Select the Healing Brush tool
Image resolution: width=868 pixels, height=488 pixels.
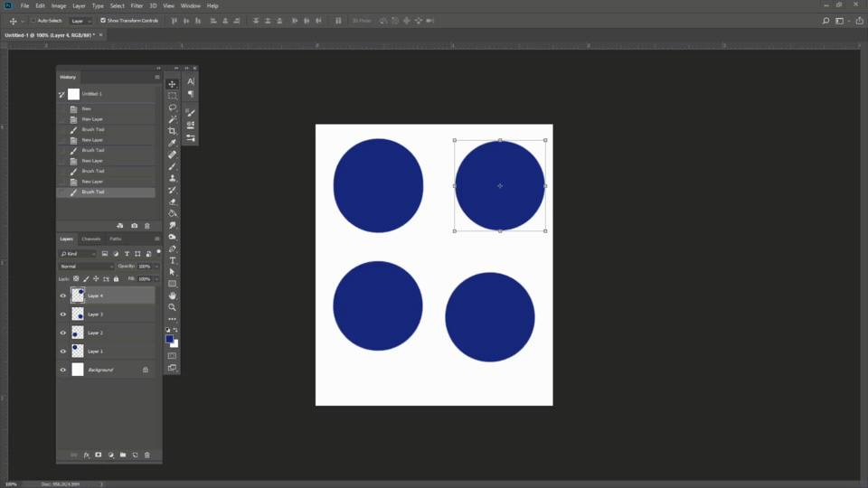[172, 155]
